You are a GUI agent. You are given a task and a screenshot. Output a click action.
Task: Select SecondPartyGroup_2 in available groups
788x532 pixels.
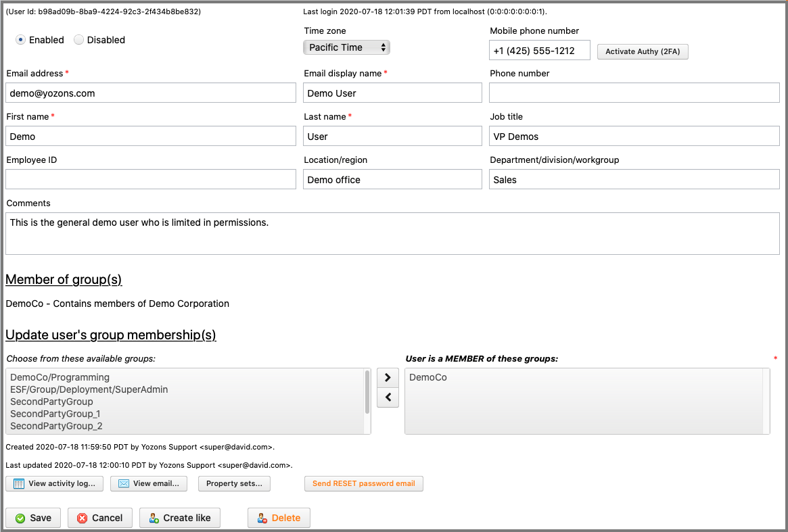185,426
